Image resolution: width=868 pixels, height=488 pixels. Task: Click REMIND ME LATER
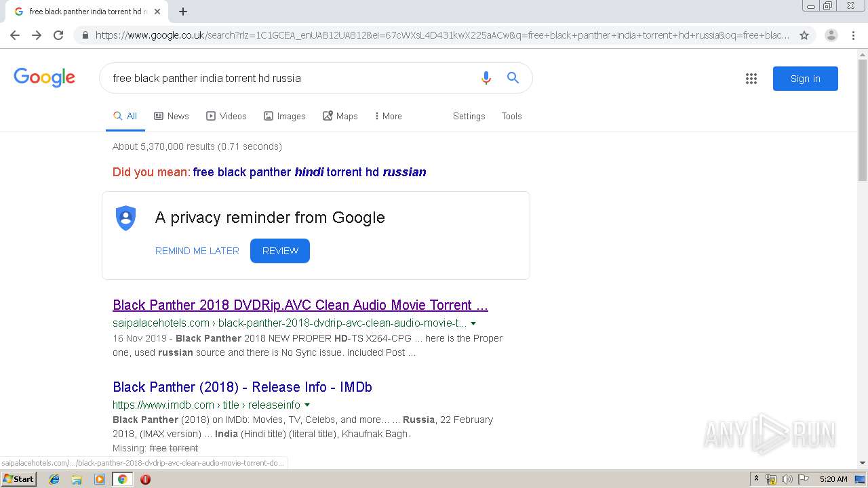197,251
